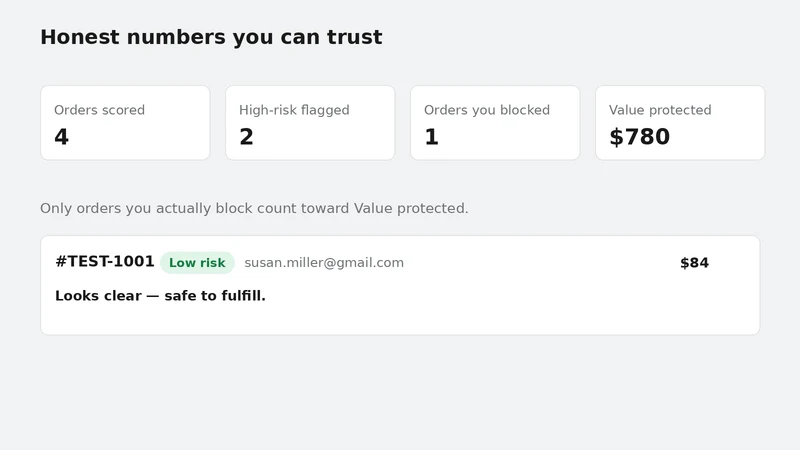Select the #TEST-1001 order row card
Image resolution: width=800 pixels, height=450 pixels.
(x=400, y=285)
